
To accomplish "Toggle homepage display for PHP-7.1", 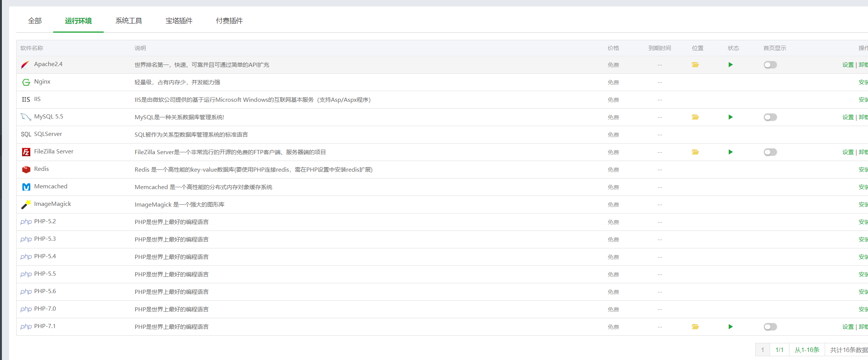I will coord(770,327).
